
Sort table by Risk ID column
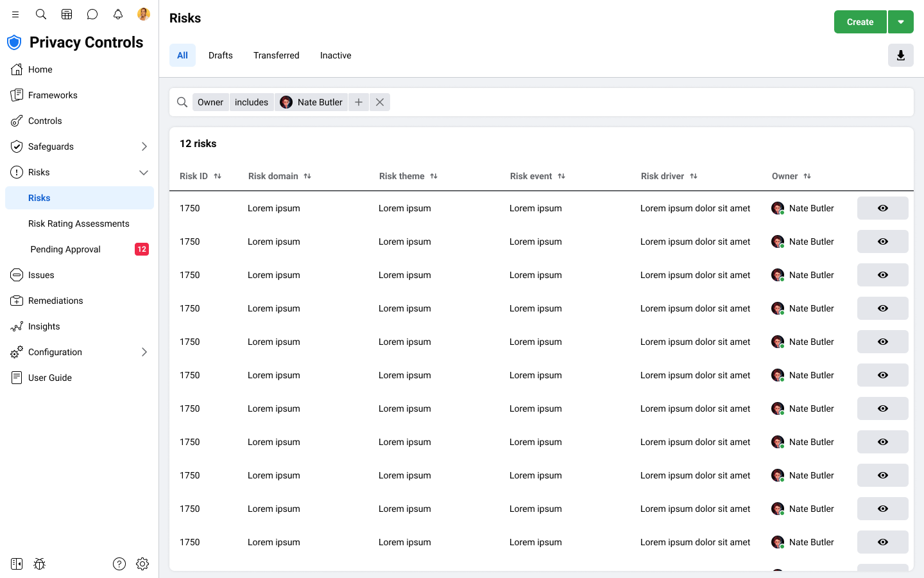click(218, 176)
